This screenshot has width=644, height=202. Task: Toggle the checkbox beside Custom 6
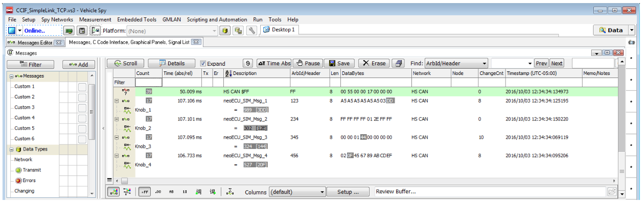point(82,139)
